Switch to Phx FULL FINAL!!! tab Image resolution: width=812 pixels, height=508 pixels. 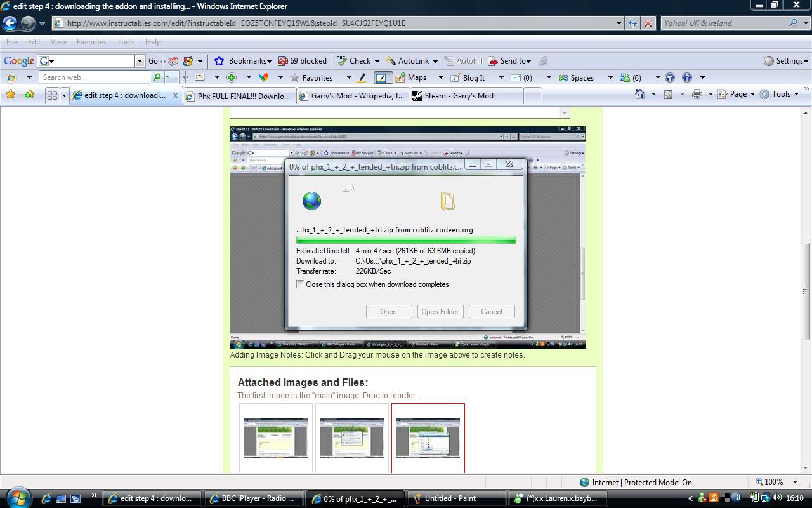coord(239,96)
